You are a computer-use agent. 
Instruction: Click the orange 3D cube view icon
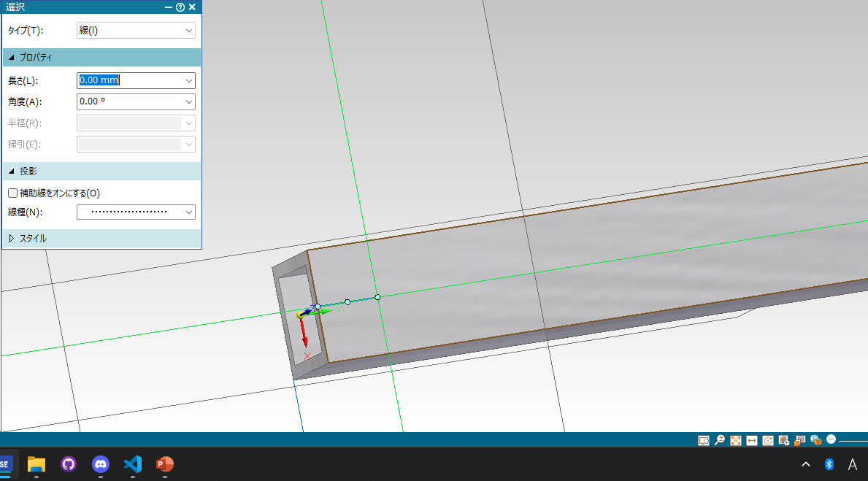coord(815,440)
